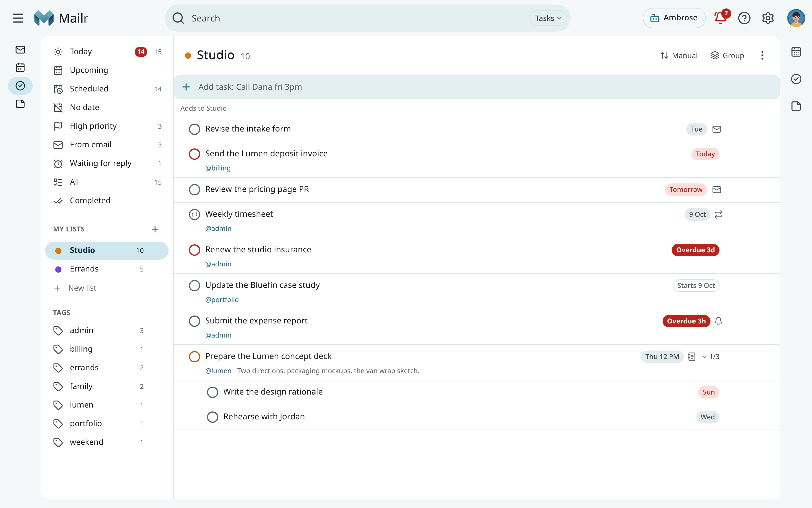Open the notifications bell with 7 badge
This screenshot has height=508, width=812.
720,18
